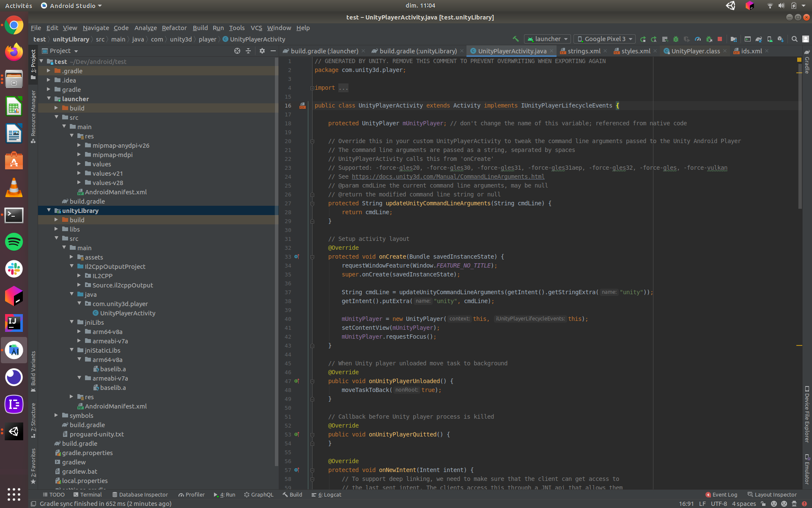
Task: Click override gutter icon beside onCreate
Action: click(297, 257)
